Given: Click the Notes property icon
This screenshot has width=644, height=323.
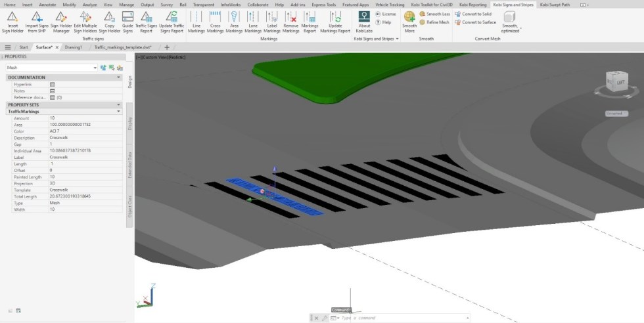Looking at the screenshot, I should click(52, 91).
